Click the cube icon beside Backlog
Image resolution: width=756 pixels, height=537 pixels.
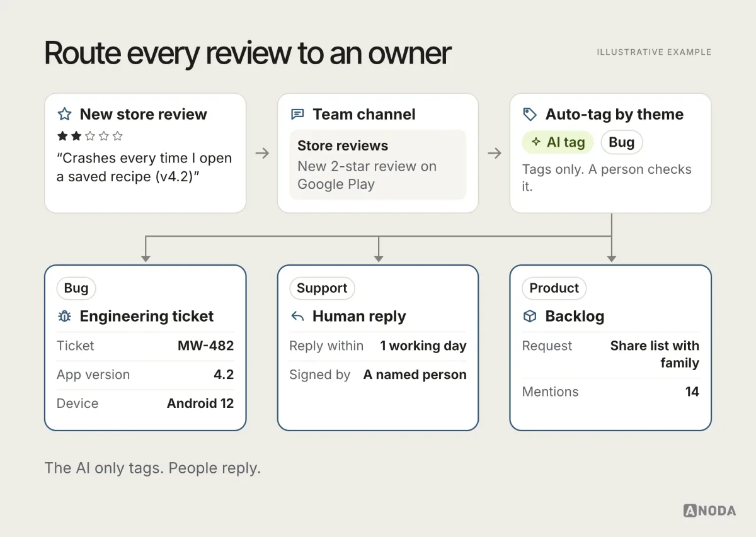[x=530, y=316]
